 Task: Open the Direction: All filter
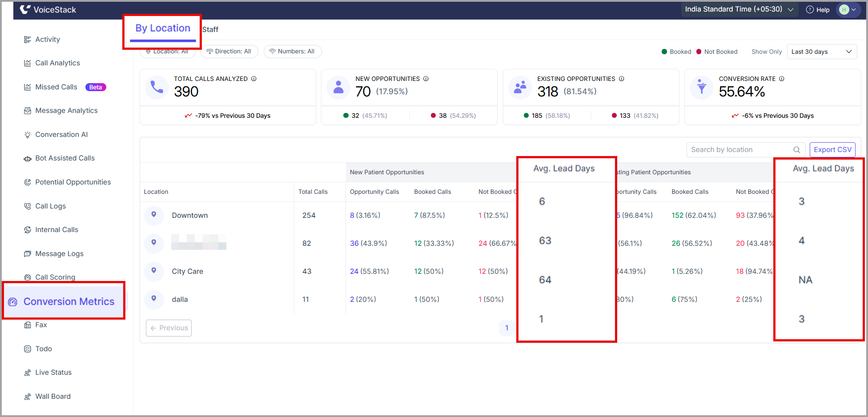pos(229,52)
